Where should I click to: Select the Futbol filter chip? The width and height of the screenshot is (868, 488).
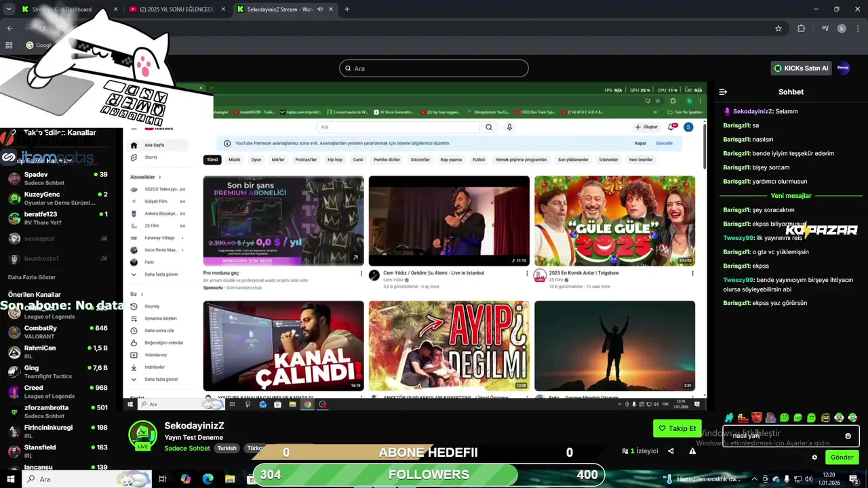pos(479,160)
